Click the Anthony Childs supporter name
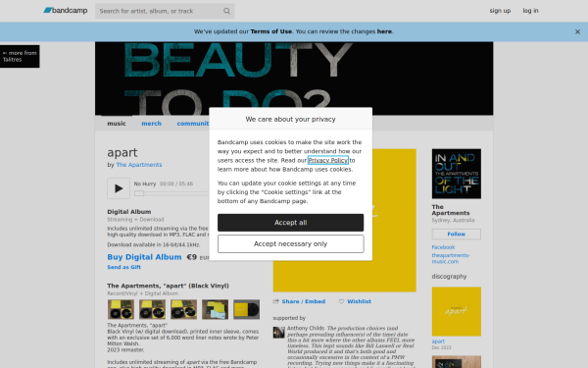Screen dimensions: 588x368 coord(306,328)
